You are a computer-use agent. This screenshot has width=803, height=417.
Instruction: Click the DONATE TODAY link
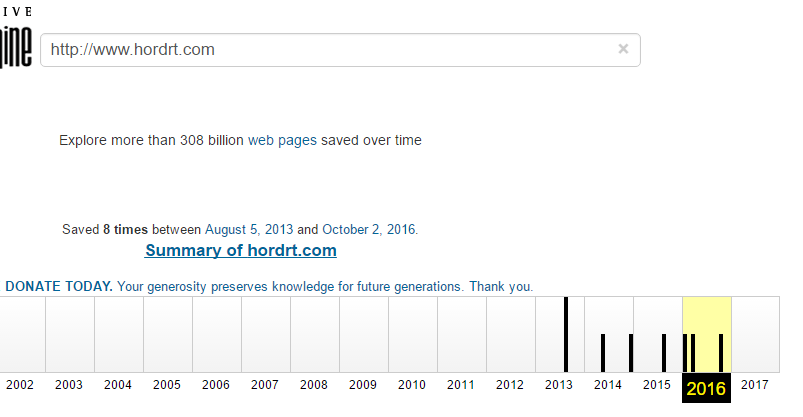tap(59, 286)
